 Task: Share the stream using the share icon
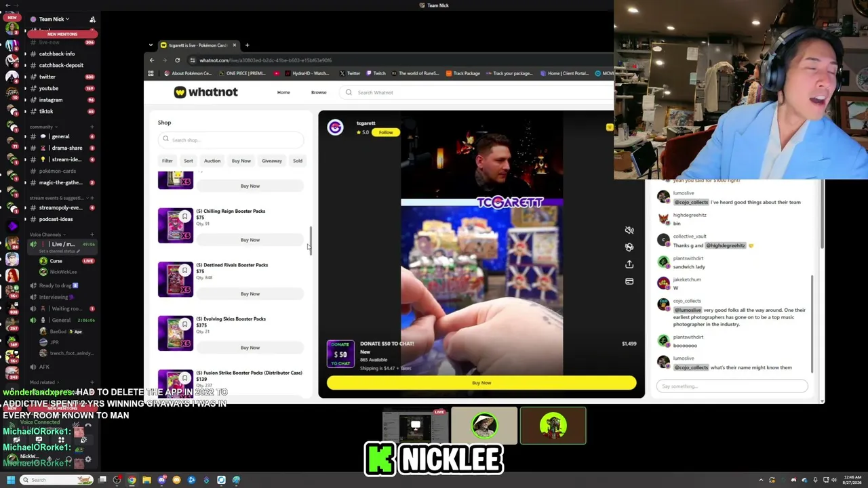click(x=629, y=264)
